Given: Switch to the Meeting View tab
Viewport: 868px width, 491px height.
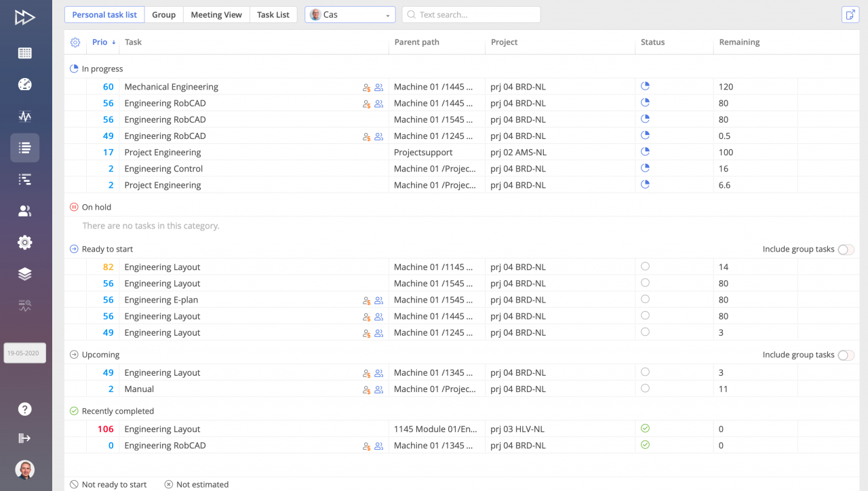Looking at the screenshot, I should (x=216, y=14).
